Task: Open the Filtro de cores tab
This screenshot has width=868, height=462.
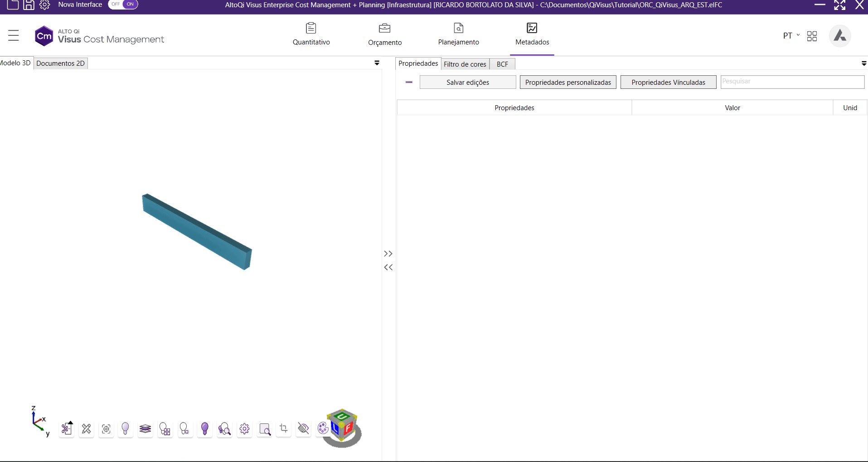Action: click(x=465, y=64)
